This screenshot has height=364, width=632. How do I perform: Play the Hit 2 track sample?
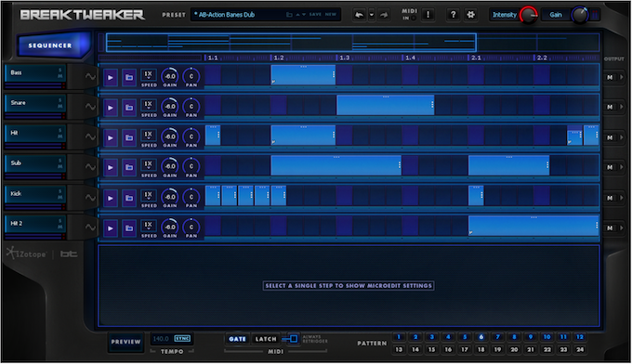tap(111, 227)
